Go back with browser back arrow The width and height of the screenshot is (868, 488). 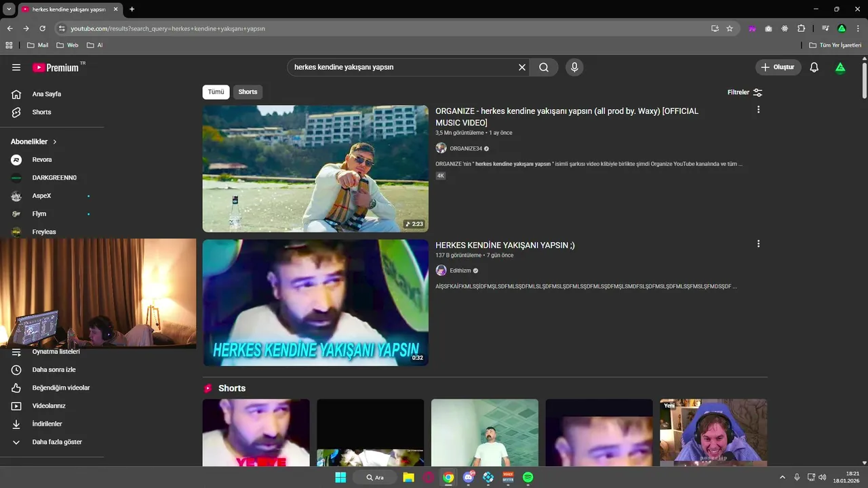point(9,28)
